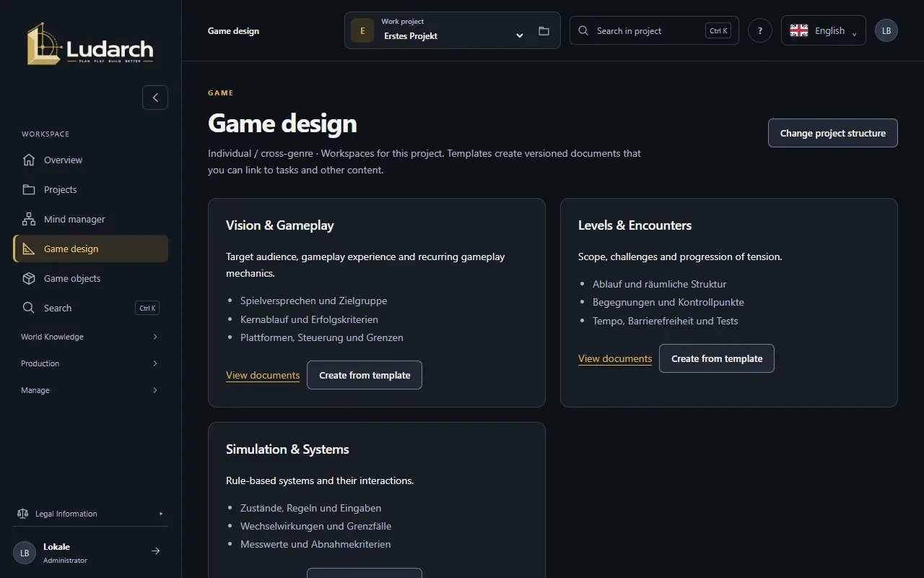Click the Simulation & Systems card title
924x578 pixels.
pyautogui.click(x=287, y=449)
